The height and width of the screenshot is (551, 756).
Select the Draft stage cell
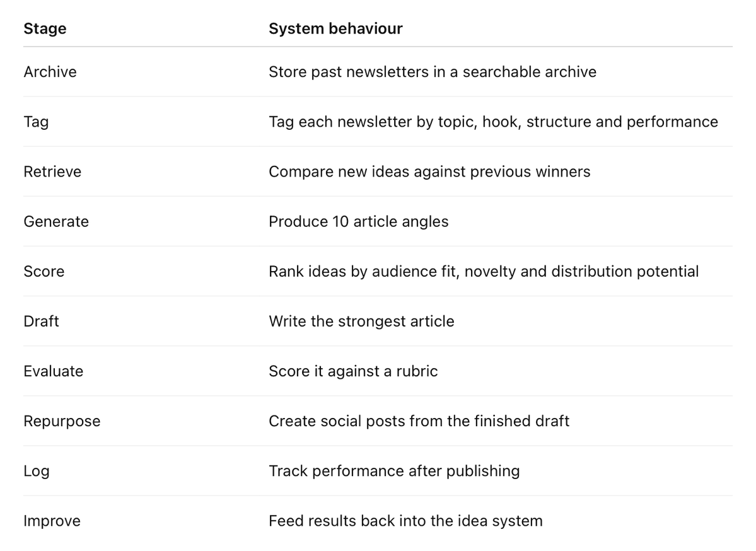click(x=42, y=321)
